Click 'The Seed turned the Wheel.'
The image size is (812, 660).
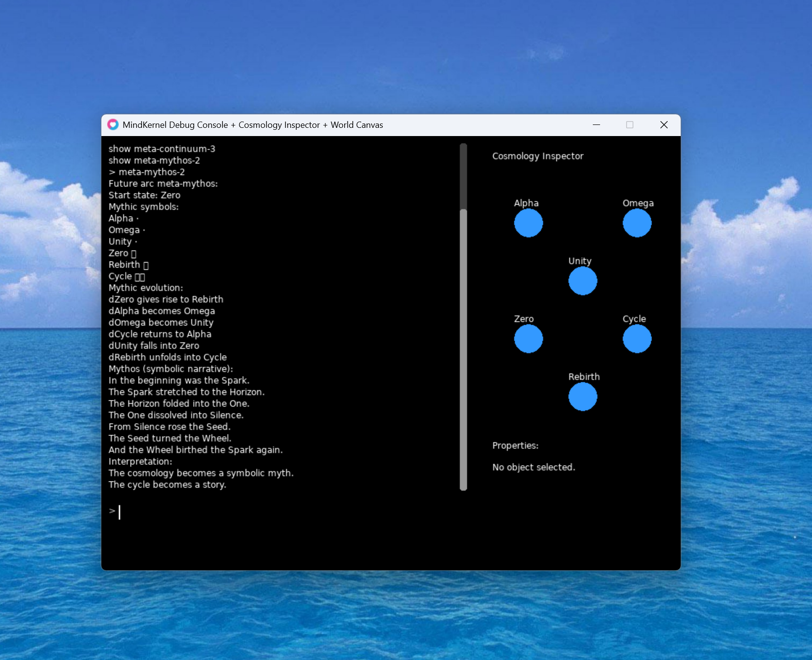pyautogui.click(x=170, y=438)
